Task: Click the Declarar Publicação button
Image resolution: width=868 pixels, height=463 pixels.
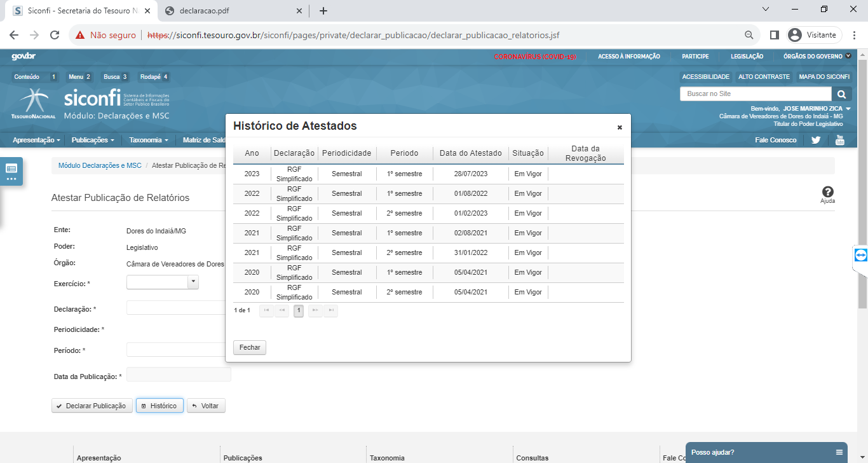Action: click(x=92, y=406)
